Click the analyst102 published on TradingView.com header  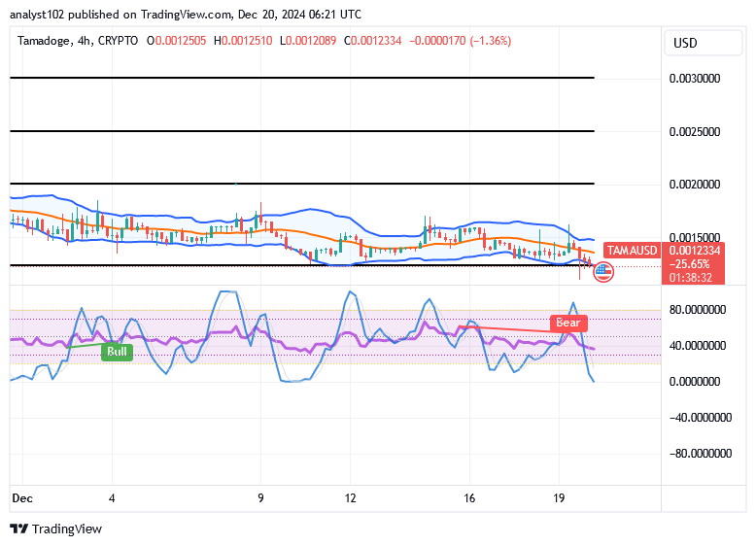coord(186,15)
